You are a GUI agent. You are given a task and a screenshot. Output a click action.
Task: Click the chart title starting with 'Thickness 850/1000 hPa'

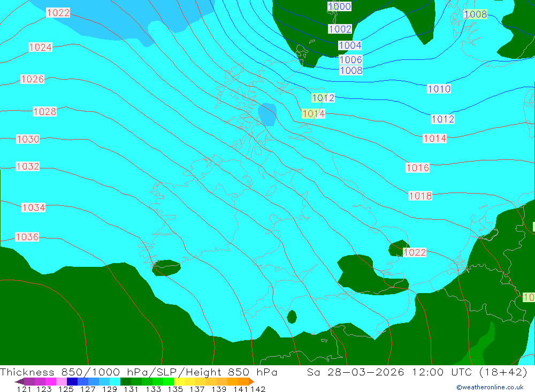(x=139, y=372)
